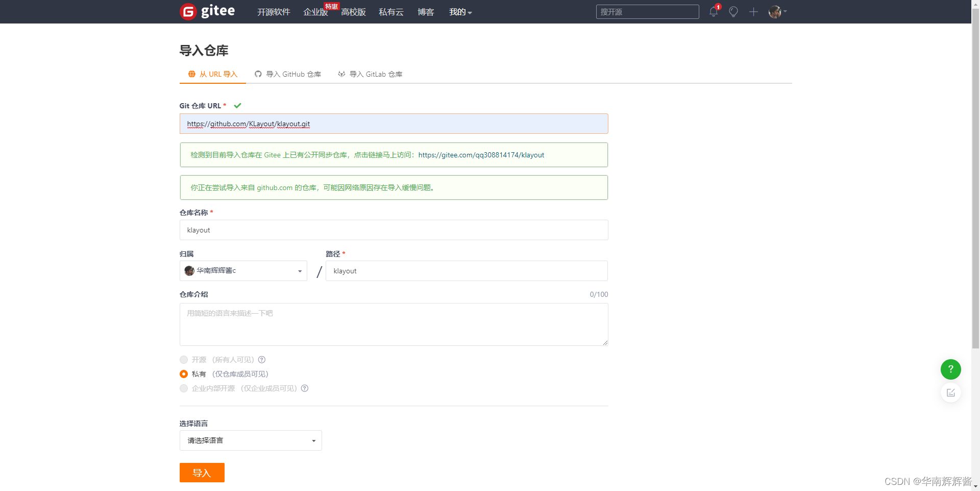Open the 归属 owner dropdown
980x491 pixels.
[243, 271]
